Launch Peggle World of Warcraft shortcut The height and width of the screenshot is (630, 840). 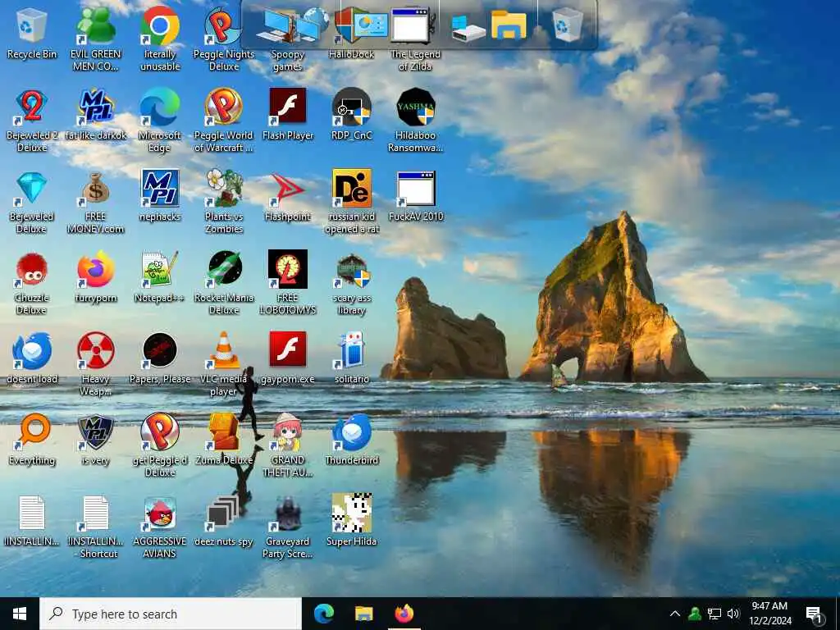click(224, 120)
